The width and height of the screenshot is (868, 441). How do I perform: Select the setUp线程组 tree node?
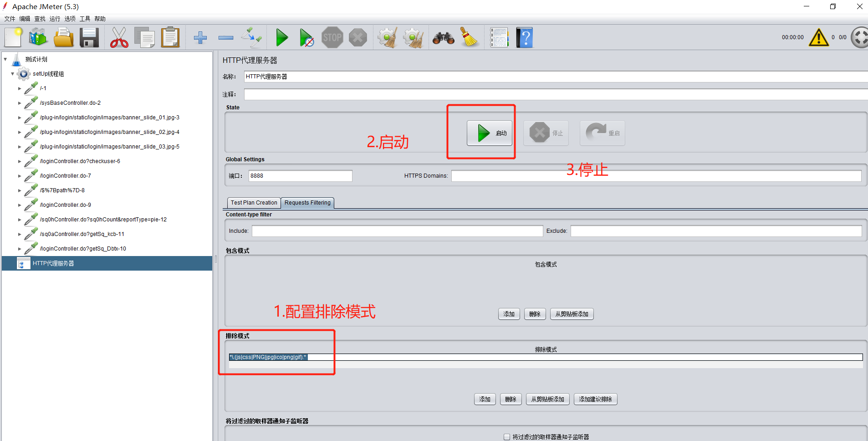tap(48, 74)
